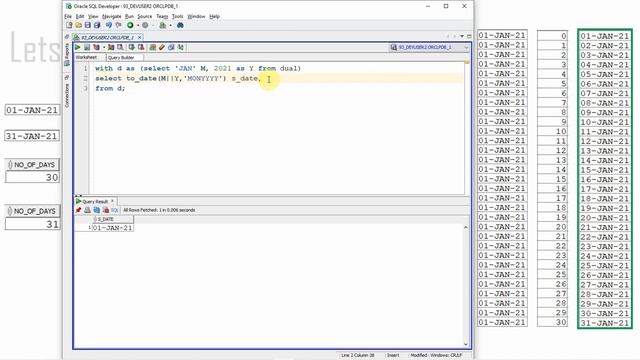Run statement with the green play icon
This screenshot has width=640, height=360.
pyautogui.click(x=78, y=47)
